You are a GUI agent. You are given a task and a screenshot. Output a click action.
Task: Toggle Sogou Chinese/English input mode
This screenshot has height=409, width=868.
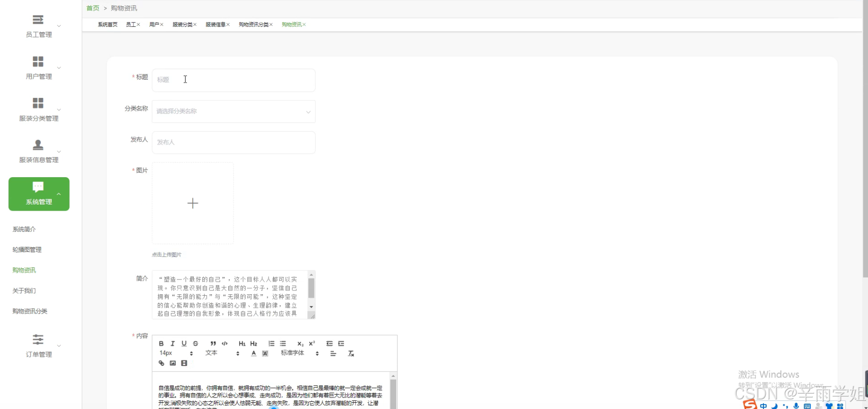tap(763, 406)
